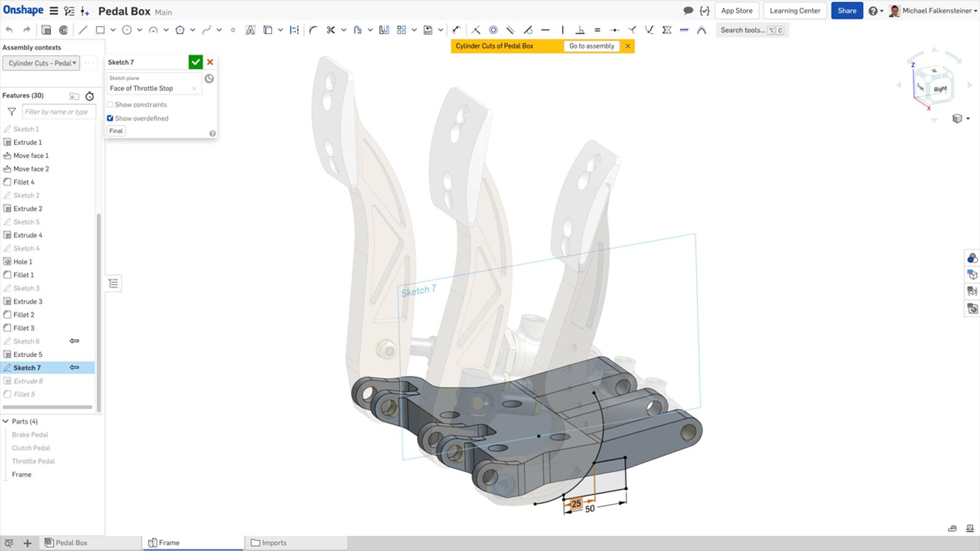Image resolution: width=980 pixels, height=551 pixels.
Task: Click the blue Share button
Action: pos(846,10)
